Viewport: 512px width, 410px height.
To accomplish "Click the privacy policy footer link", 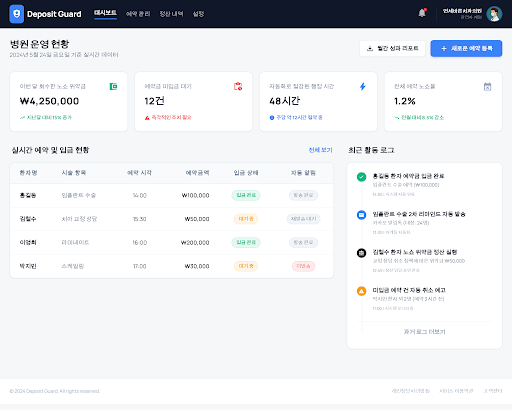I will coord(411,391).
